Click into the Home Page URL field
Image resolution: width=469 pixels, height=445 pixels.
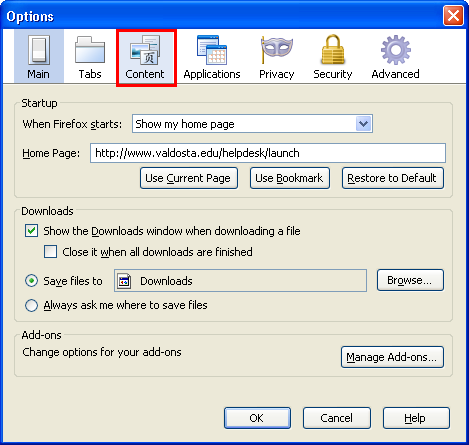pos(268,153)
